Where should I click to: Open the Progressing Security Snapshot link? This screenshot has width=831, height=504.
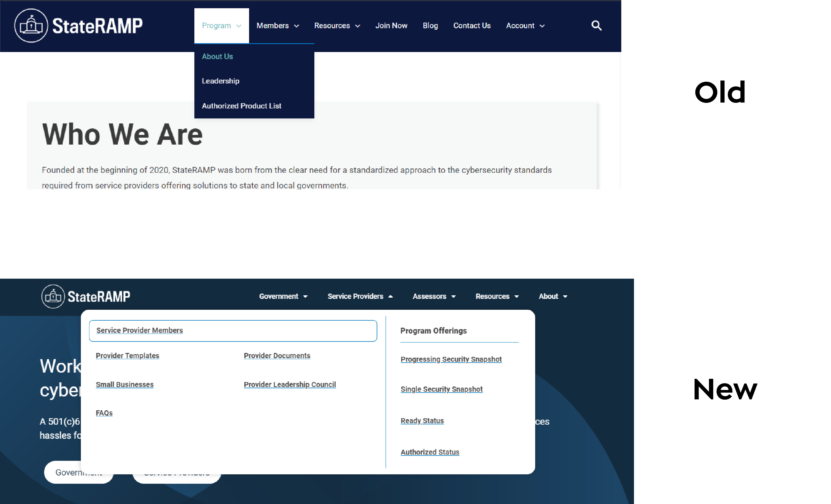[451, 359]
